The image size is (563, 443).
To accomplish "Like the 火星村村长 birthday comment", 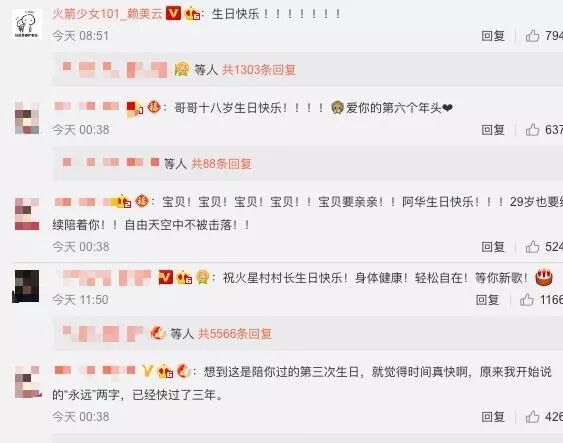I will (526, 299).
